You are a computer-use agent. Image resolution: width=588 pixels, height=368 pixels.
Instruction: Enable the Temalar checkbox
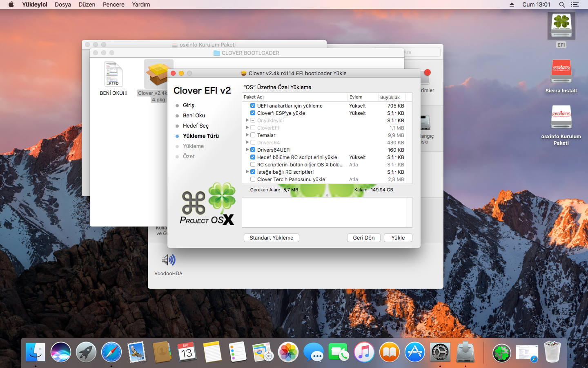click(x=253, y=135)
